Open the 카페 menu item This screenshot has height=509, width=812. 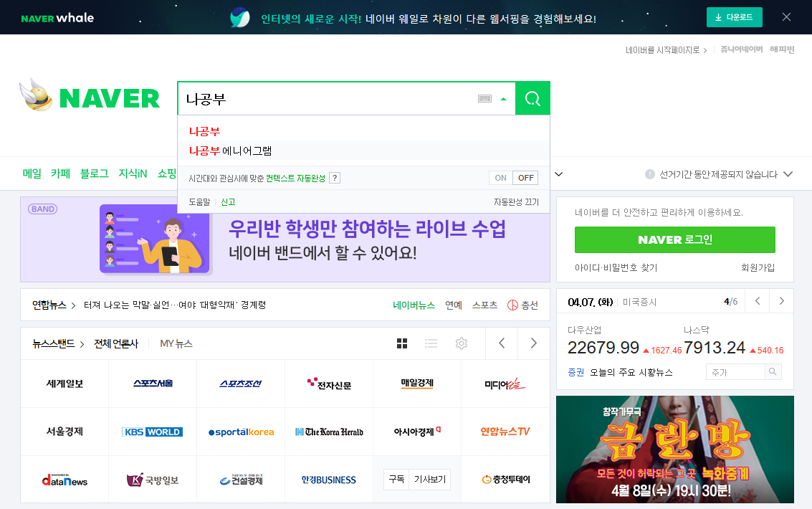point(61,173)
